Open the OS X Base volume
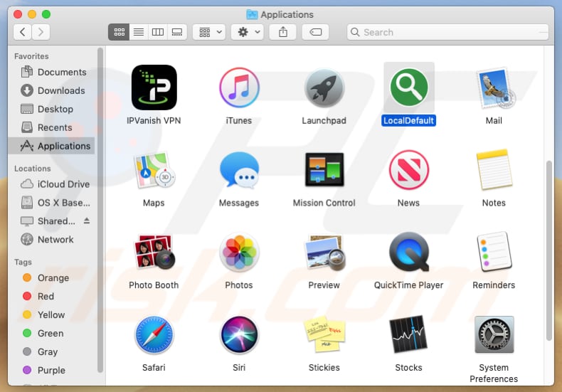Image resolution: width=562 pixels, height=392 pixels. point(52,203)
